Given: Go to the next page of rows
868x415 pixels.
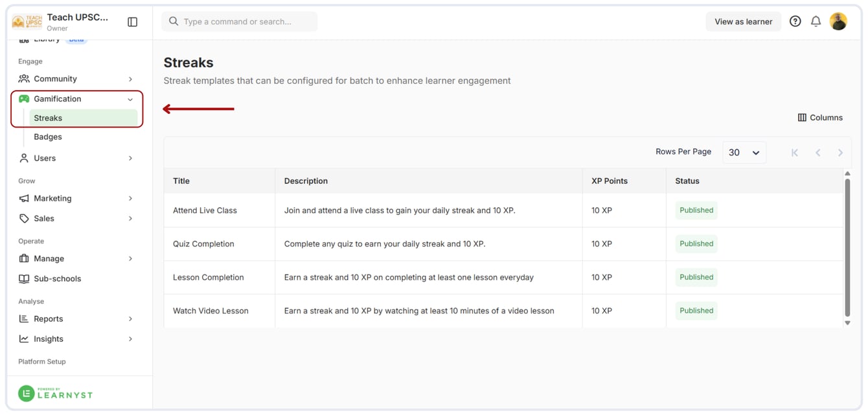Looking at the screenshot, I should pos(840,153).
